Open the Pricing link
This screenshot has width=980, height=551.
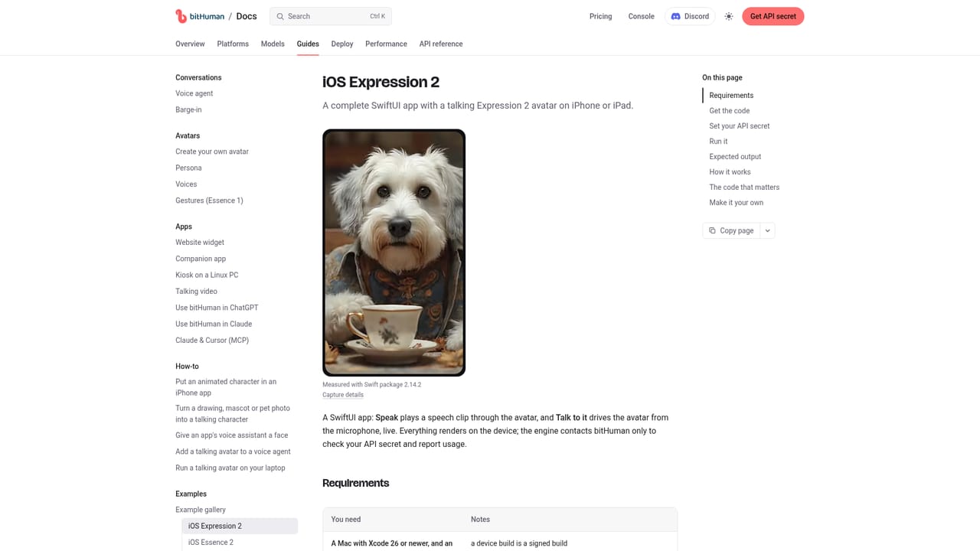click(600, 16)
